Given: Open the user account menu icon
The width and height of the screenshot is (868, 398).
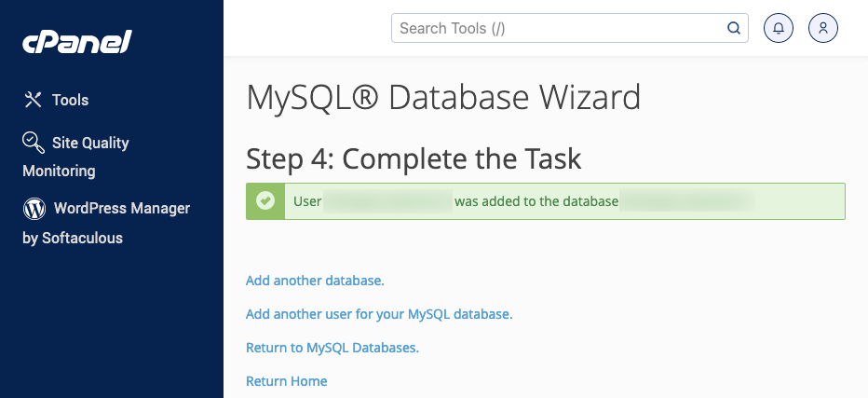Looking at the screenshot, I should [x=823, y=28].
